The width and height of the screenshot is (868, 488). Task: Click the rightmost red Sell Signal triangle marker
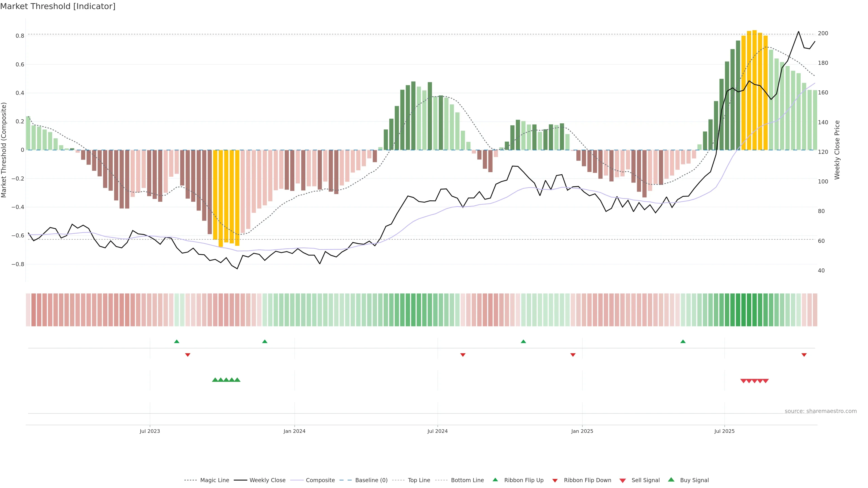point(766,381)
